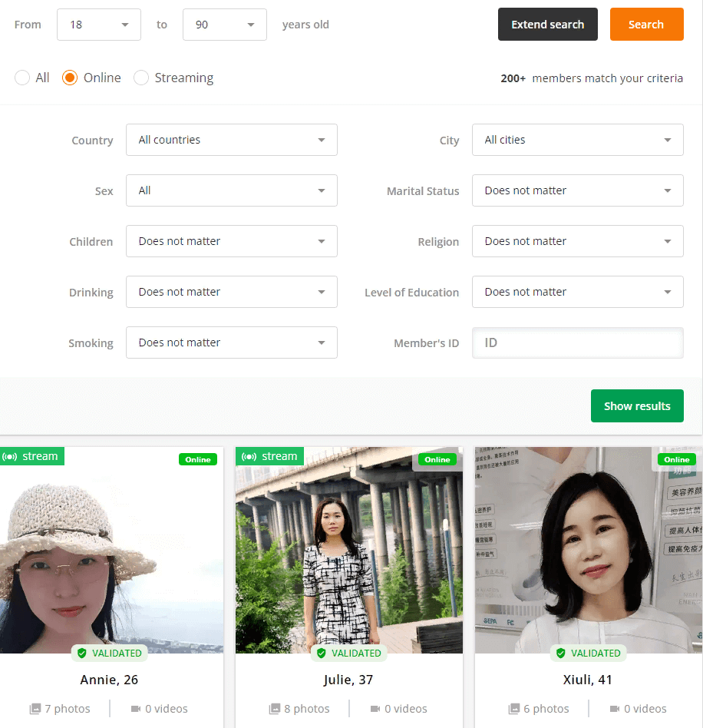Click the stream badge on Julie's card

[269, 456]
